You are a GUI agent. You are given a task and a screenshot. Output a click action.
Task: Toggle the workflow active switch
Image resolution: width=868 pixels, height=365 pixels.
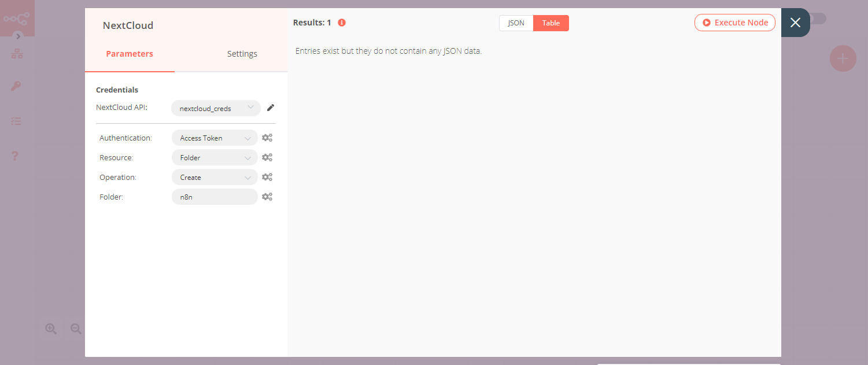coord(818,19)
